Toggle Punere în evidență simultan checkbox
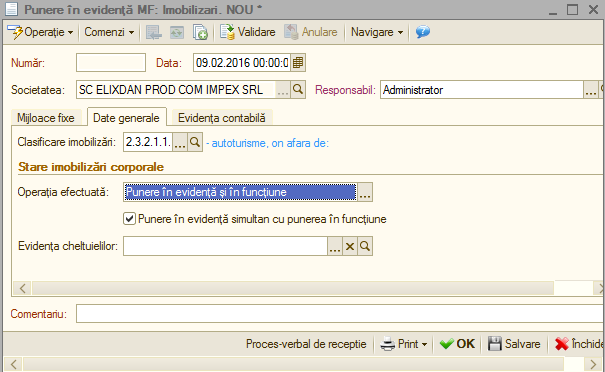 pyautogui.click(x=129, y=219)
